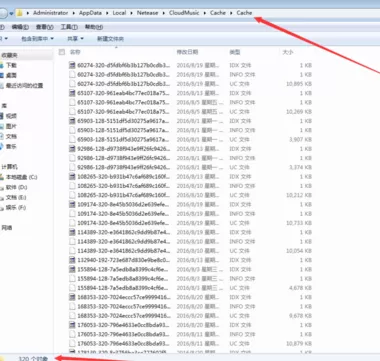
Task: Sort by the 大小 column header
Action: (x=288, y=52)
